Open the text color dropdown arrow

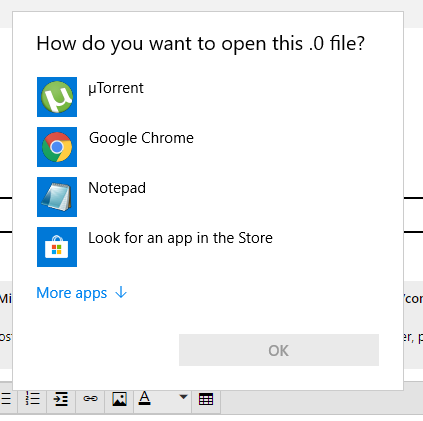183,397
